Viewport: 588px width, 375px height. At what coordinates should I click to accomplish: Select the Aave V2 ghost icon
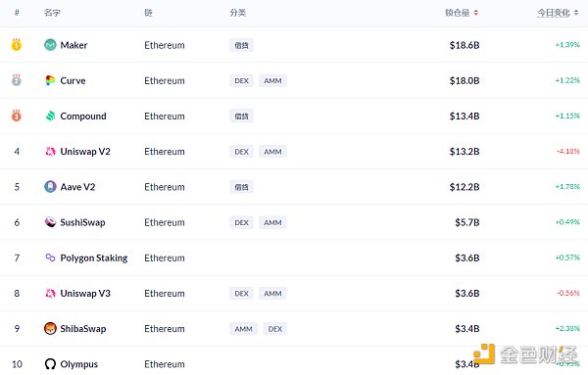[50, 187]
